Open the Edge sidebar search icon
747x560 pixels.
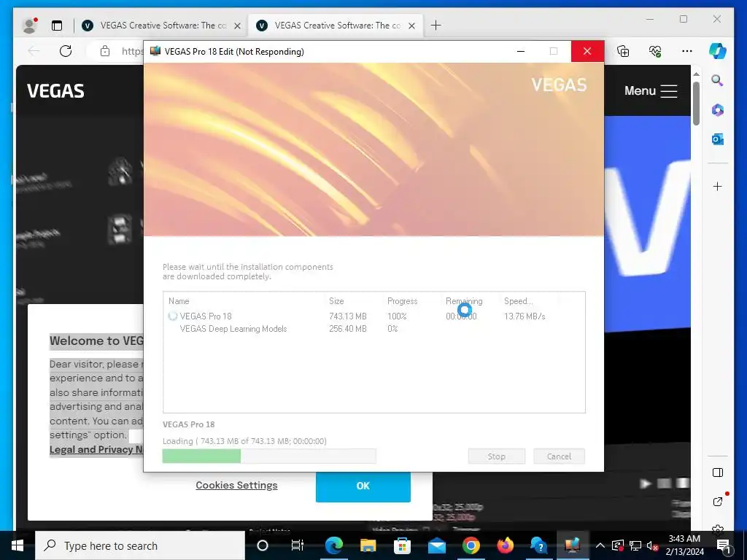[x=717, y=80]
